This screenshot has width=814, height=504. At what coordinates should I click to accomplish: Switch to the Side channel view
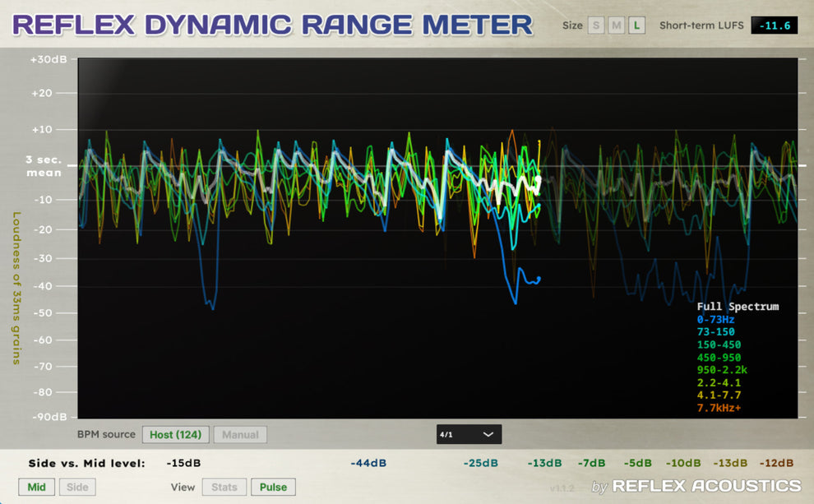coord(77,487)
